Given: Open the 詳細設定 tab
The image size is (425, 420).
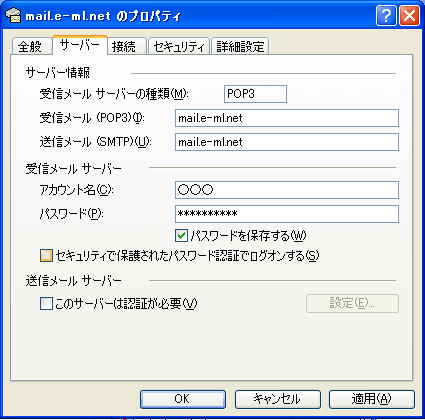Looking at the screenshot, I should click(240, 46).
